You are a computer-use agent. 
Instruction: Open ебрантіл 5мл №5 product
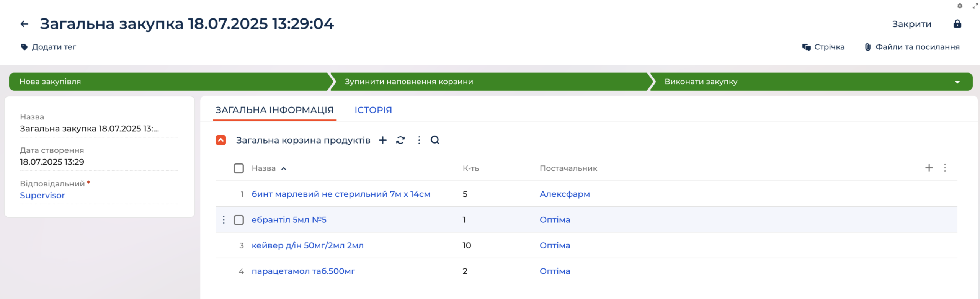coord(289,220)
